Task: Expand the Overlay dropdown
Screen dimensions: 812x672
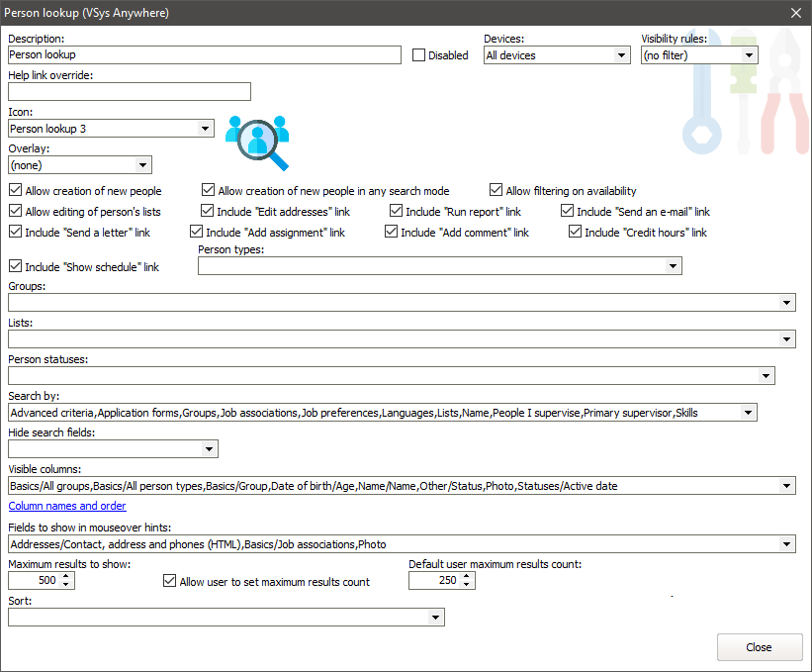Action: point(142,165)
